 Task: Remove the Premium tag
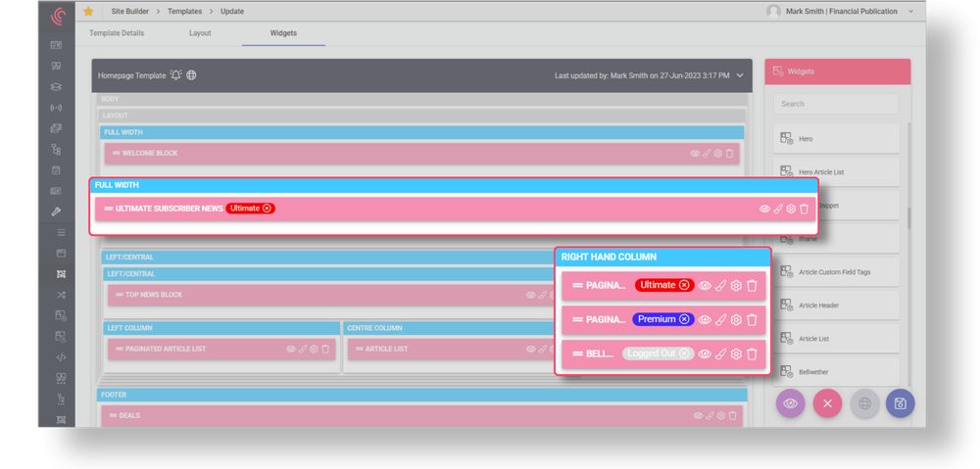click(684, 319)
